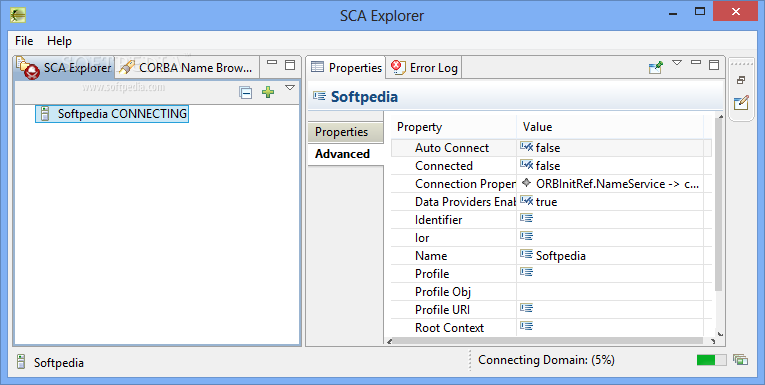Screen dimensions: 765x385
Task: Click the domain icon in the status bar
Action: 21,362
